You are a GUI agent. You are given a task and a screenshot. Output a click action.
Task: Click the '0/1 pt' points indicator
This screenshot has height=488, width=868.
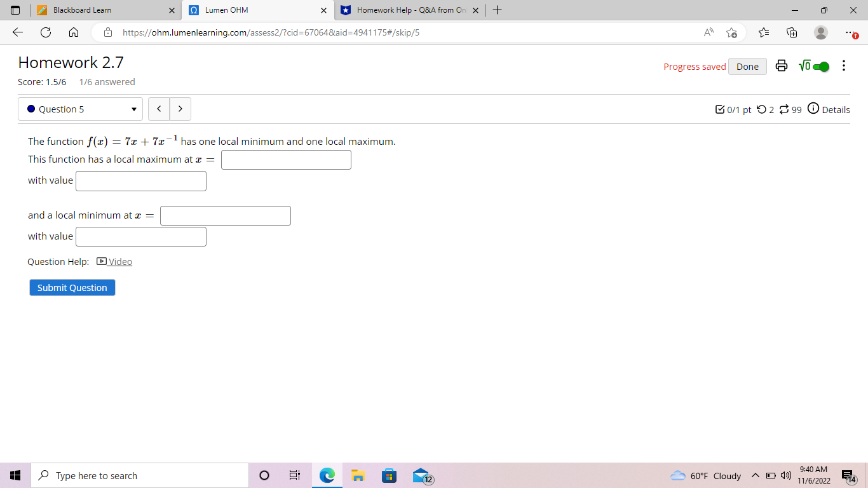733,109
